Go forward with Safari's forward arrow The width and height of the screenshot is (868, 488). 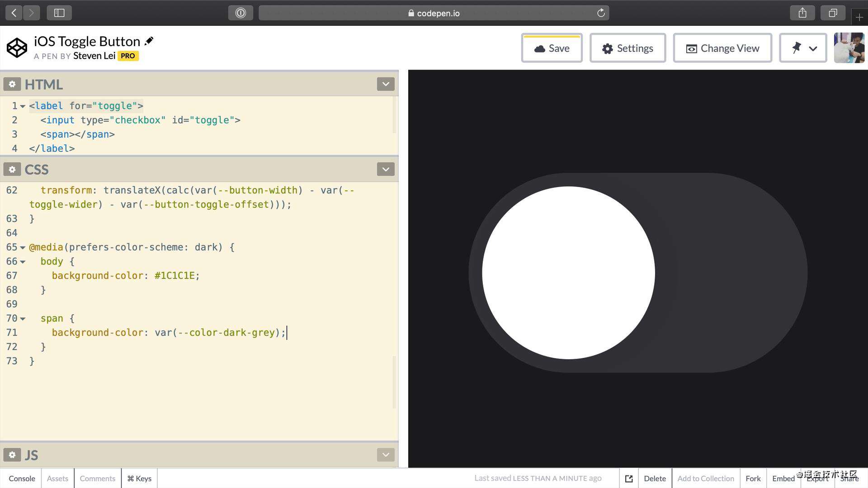click(x=31, y=13)
